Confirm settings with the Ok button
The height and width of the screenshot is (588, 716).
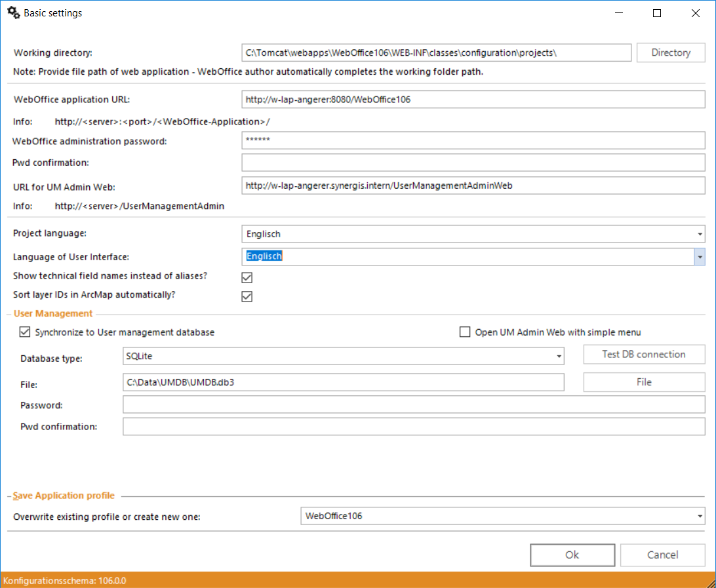572,555
